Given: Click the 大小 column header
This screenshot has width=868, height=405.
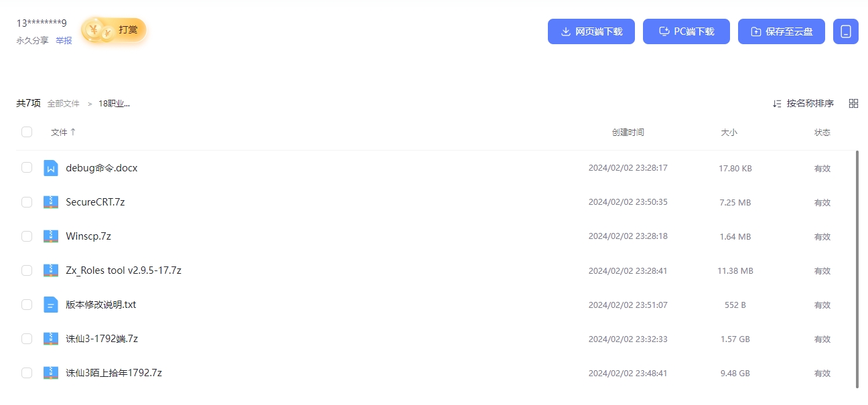Looking at the screenshot, I should (729, 133).
